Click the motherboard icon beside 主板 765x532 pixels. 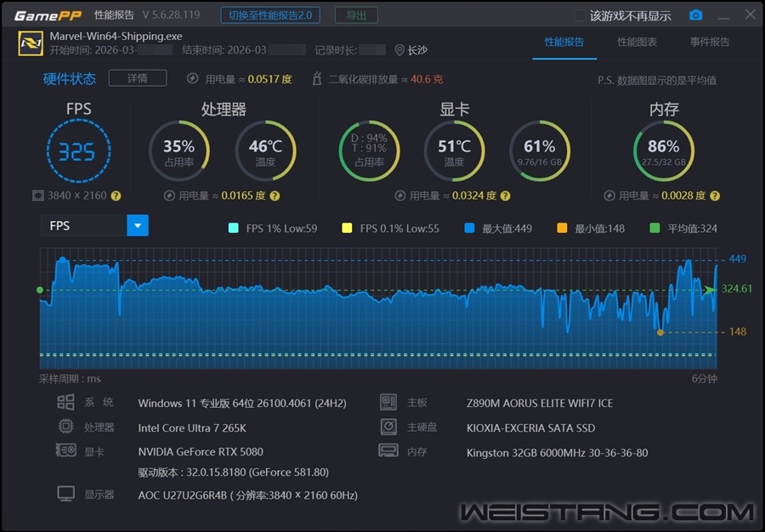pyautogui.click(x=388, y=402)
